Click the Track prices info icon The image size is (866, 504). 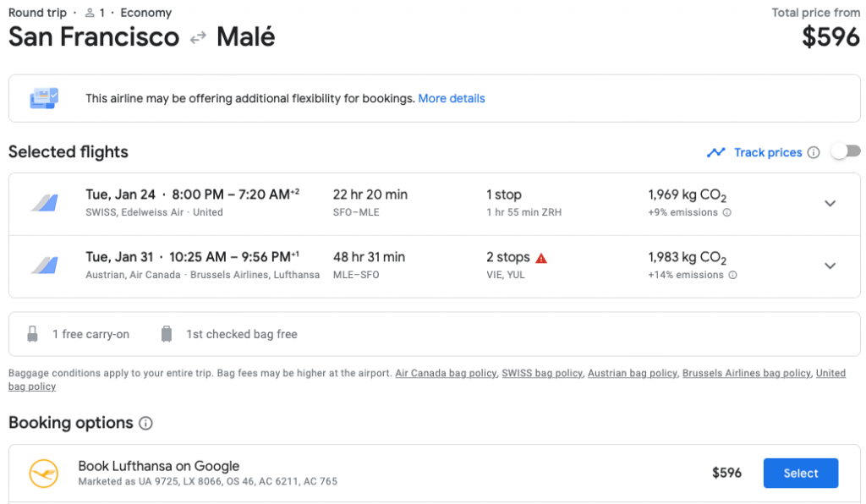pyautogui.click(x=814, y=153)
